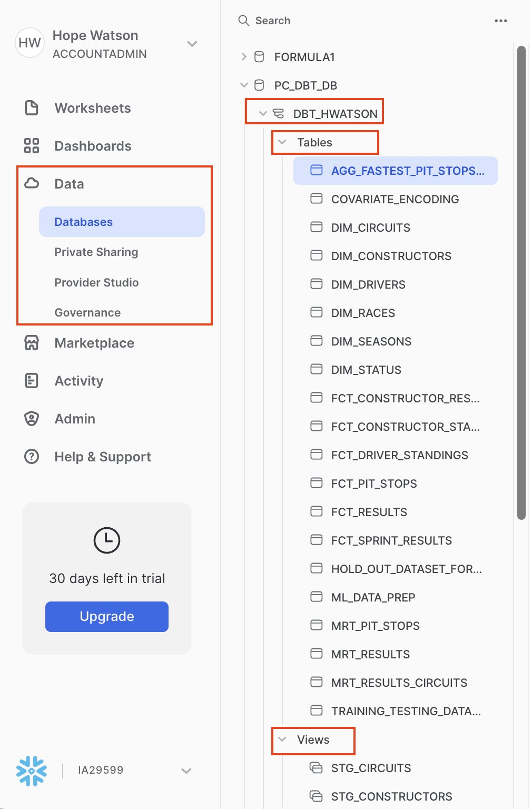Click the search magnifier icon in object explorer
This screenshot has width=532, height=809.
[243, 21]
